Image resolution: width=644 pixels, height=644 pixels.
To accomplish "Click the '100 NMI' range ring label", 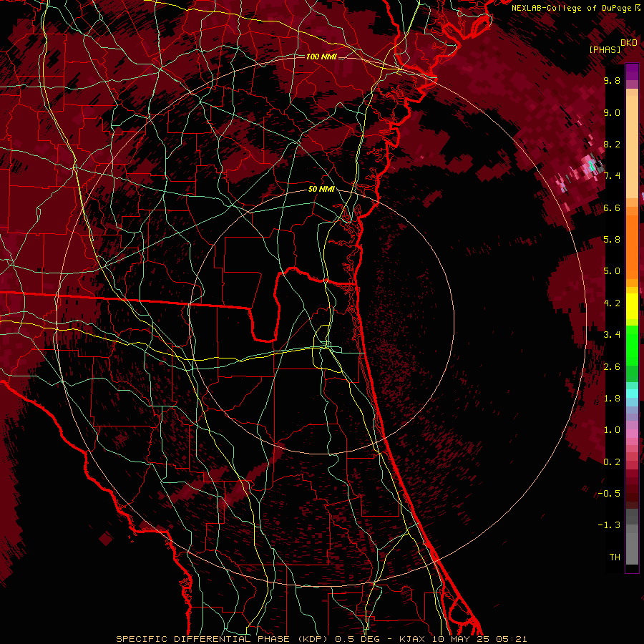I will tap(321, 57).
